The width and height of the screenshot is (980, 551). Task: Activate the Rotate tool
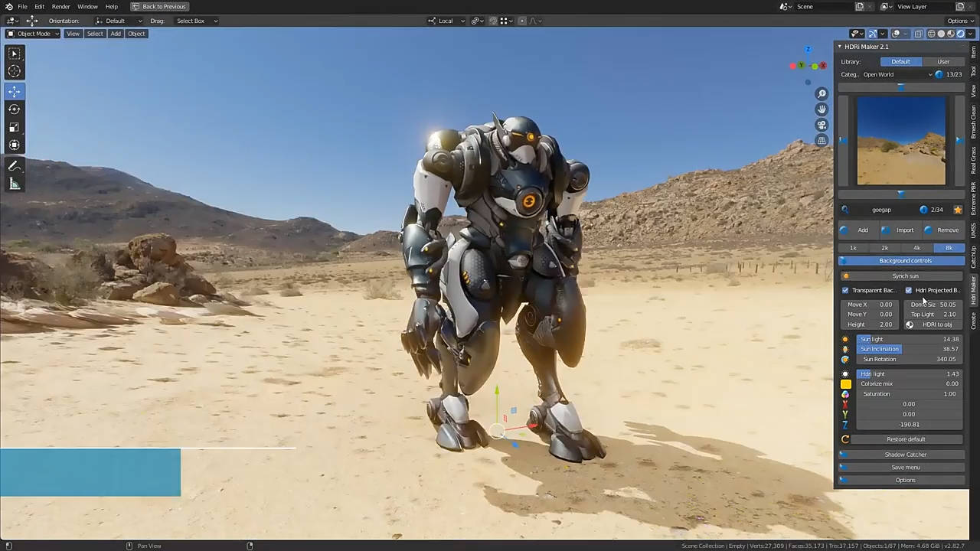15,109
